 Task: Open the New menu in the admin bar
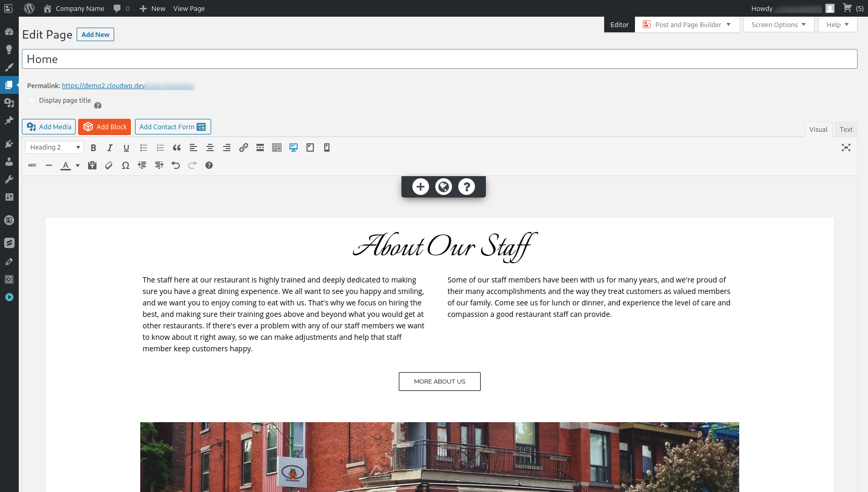[x=152, y=8]
